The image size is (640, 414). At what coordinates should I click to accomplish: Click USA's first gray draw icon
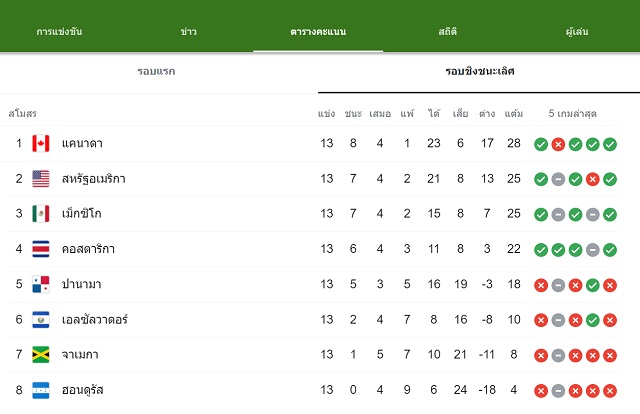click(558, 179)
